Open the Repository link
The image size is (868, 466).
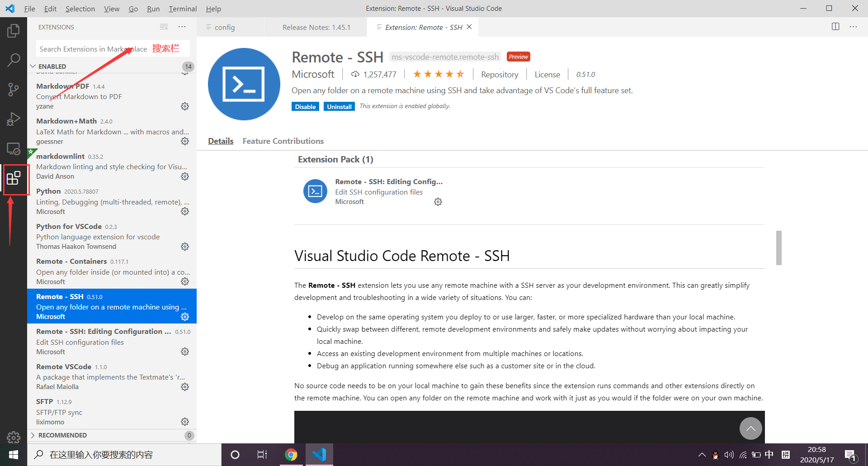tap(500, 75)
